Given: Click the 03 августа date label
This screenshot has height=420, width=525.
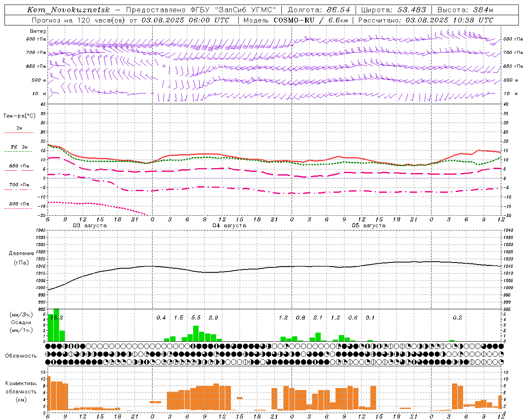Looking at the screenshot, I should [x=90, y=226].
